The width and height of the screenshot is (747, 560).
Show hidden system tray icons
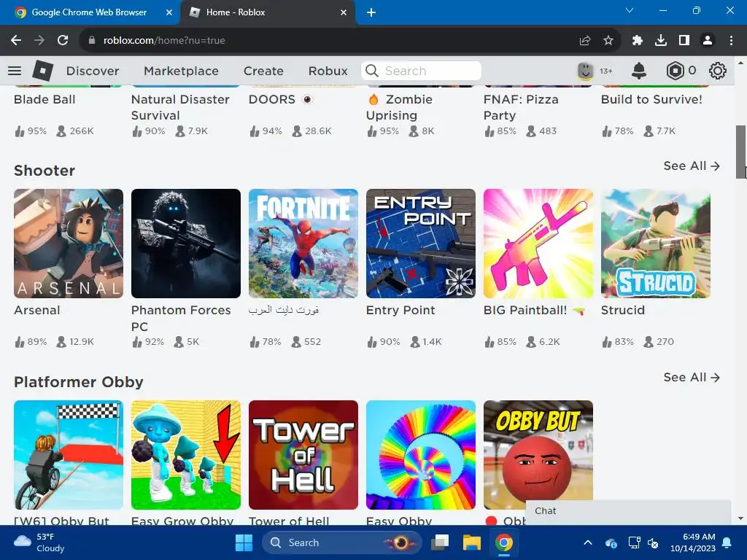coord(588,542)
